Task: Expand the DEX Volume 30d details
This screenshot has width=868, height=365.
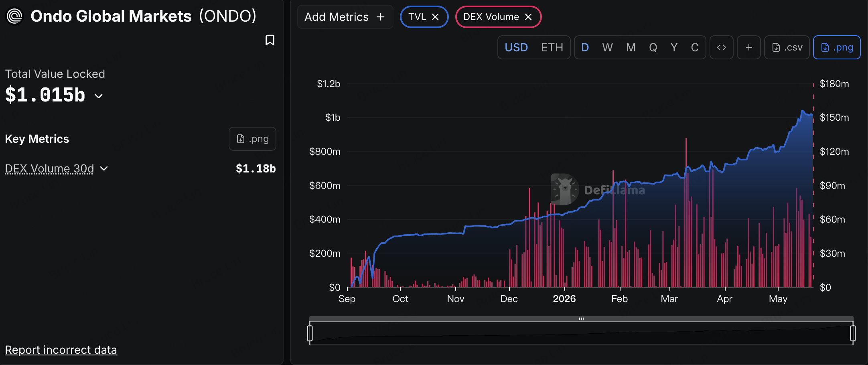Action: [x=104, y=168]
